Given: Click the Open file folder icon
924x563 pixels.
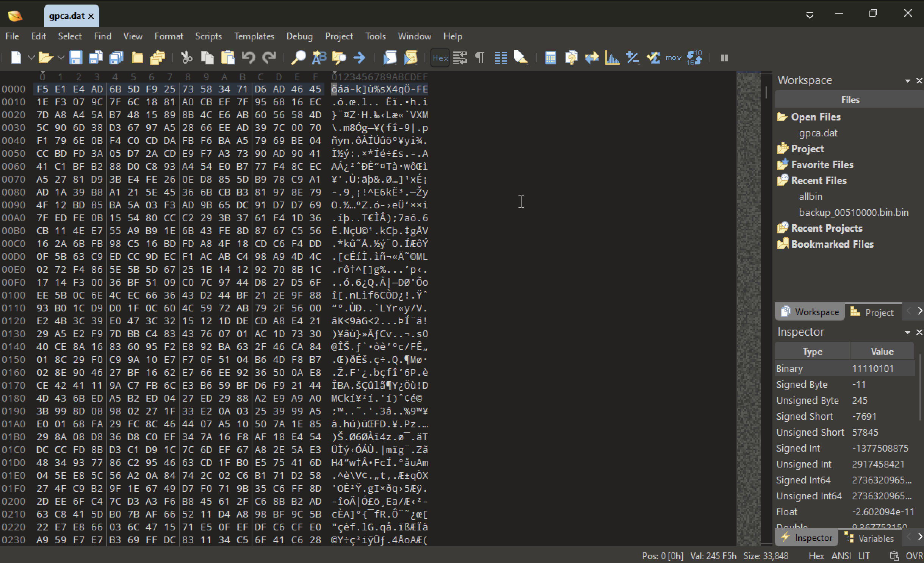Looking at the screenshot, I should [x=45, y=58].
